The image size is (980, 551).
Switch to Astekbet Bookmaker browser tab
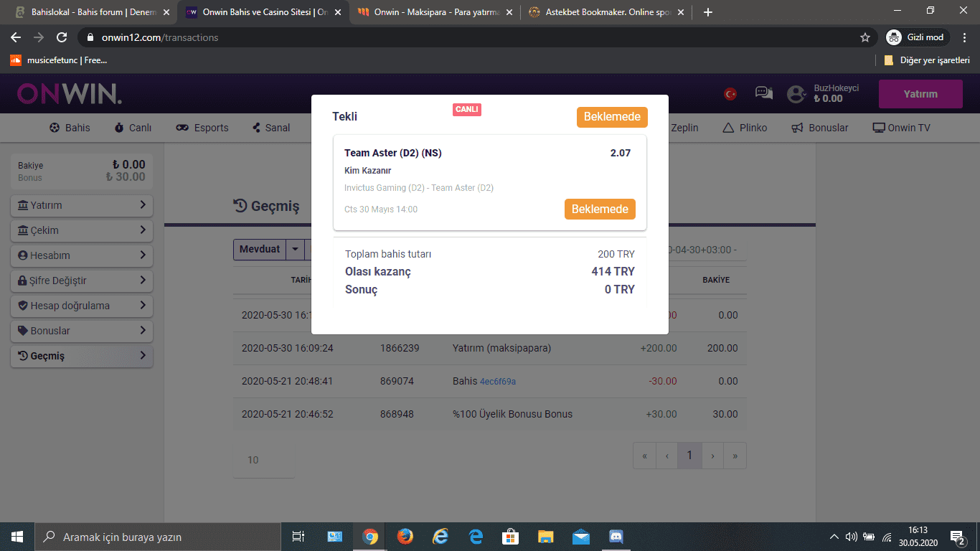606,12
